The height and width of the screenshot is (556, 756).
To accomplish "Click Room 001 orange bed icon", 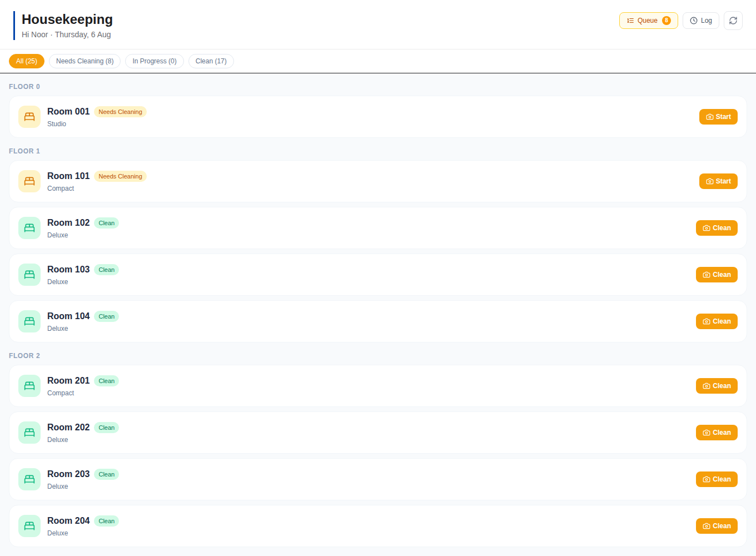I will coord(29,117).
